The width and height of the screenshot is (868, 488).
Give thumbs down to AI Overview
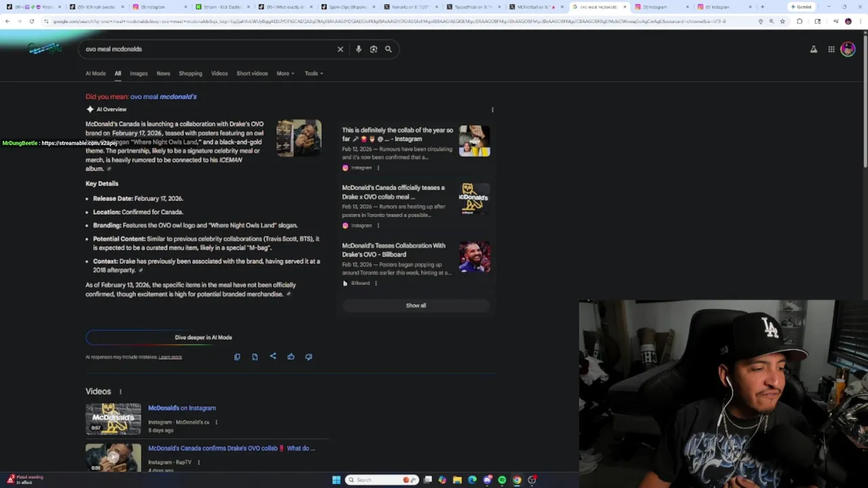click(309, 357)
